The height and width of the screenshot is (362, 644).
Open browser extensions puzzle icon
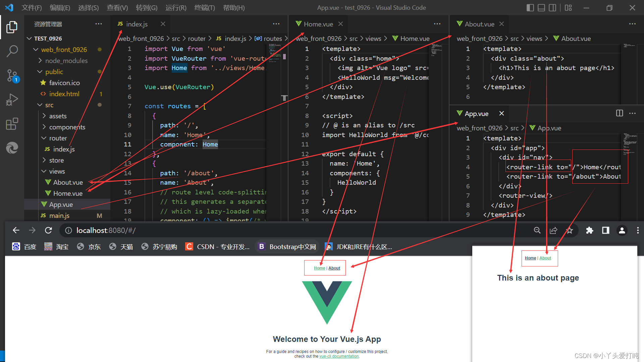(589, 230)
